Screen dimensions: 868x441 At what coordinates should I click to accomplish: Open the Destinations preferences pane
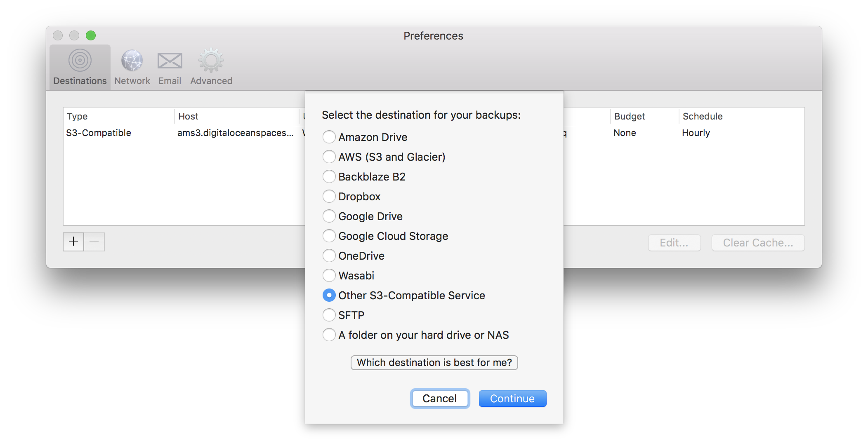point(80,67)
